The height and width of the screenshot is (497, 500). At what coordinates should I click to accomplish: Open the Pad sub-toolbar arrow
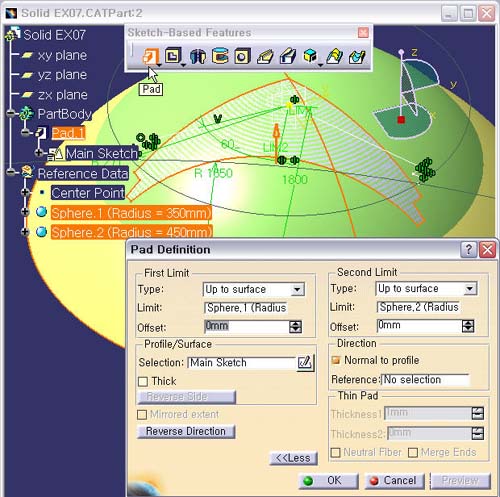click(159, 65)
